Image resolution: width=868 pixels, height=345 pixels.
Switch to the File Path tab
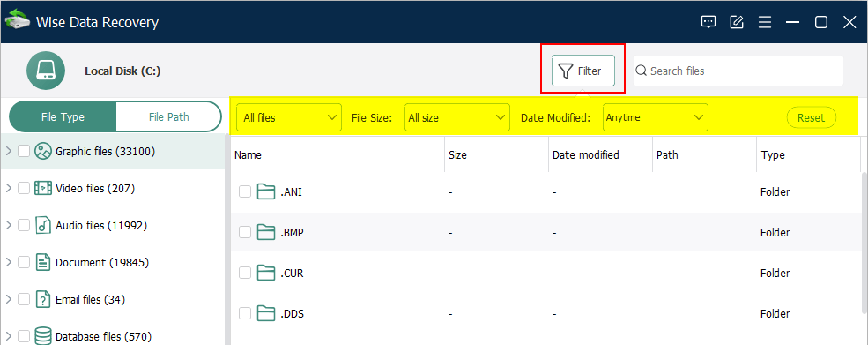169,116
